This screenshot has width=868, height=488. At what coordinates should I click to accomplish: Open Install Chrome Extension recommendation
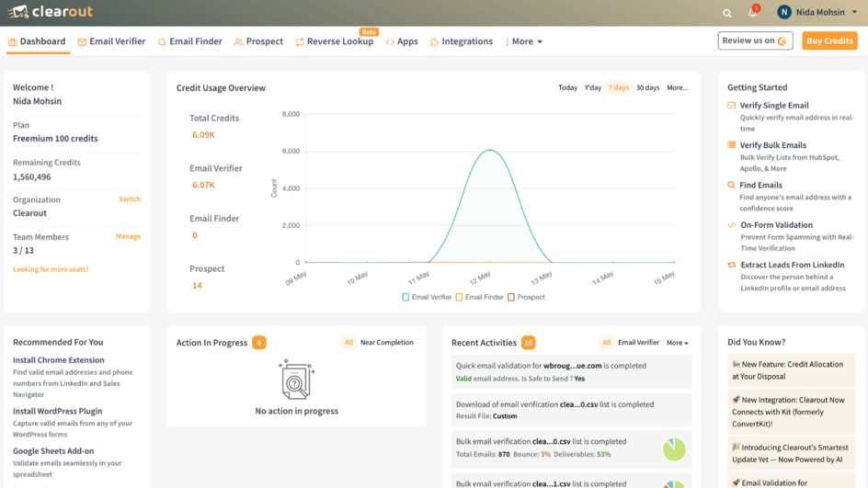point(59,360)
